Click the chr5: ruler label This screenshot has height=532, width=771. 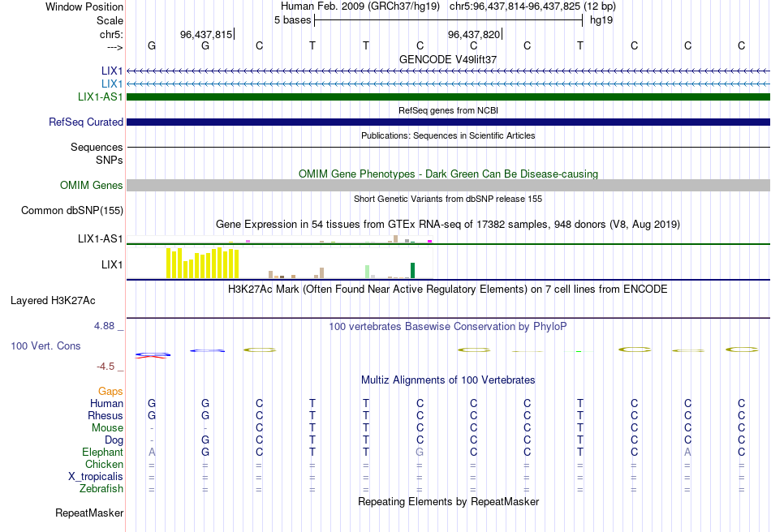tap(111, 34)
